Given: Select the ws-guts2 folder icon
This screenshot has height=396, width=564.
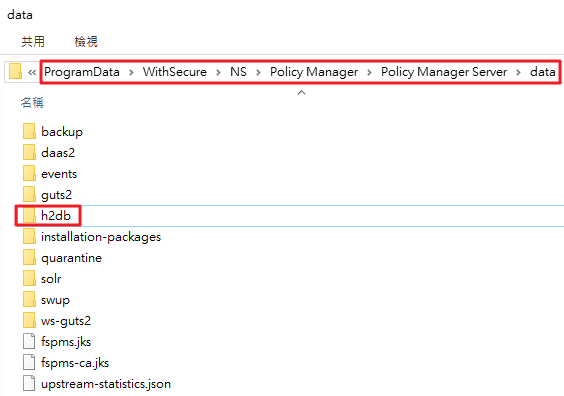Looking at the screenshot, I should tap(29, 320).
